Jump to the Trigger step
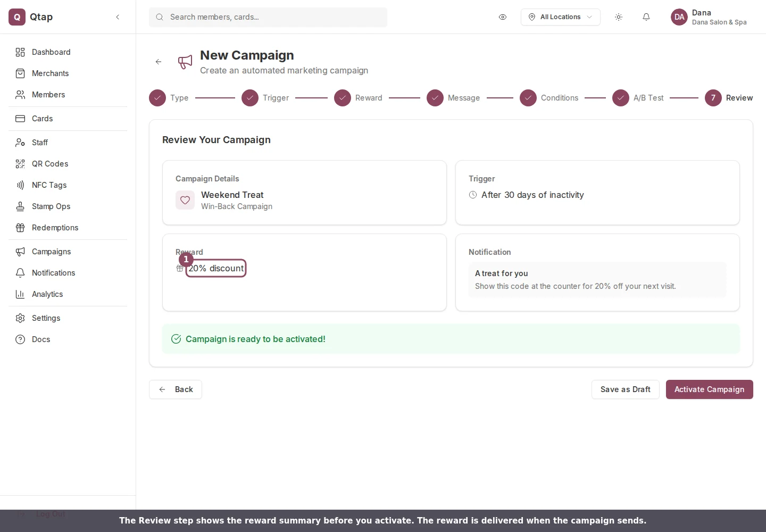The width and height of the screenshot is (766, 532). coord(265,98)
